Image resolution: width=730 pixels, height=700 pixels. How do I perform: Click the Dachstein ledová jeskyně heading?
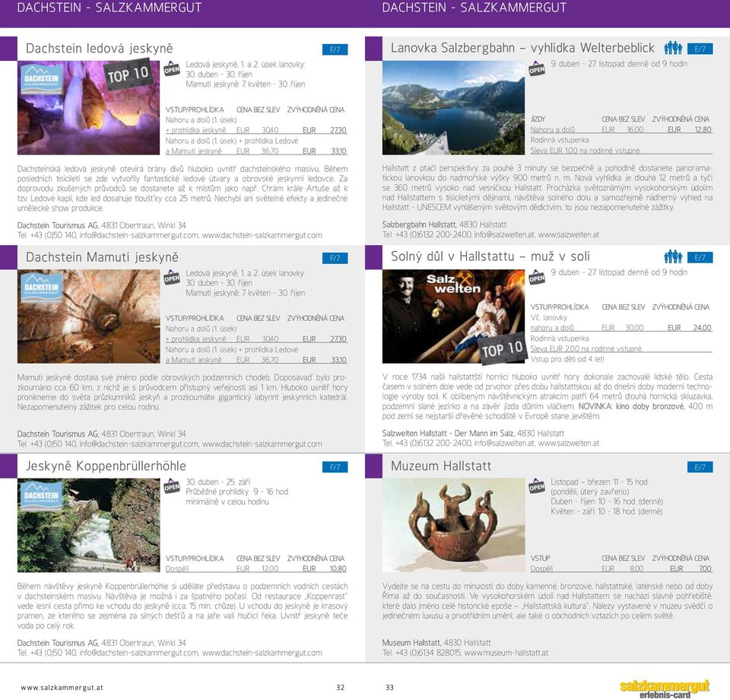(x=99, y=49)
